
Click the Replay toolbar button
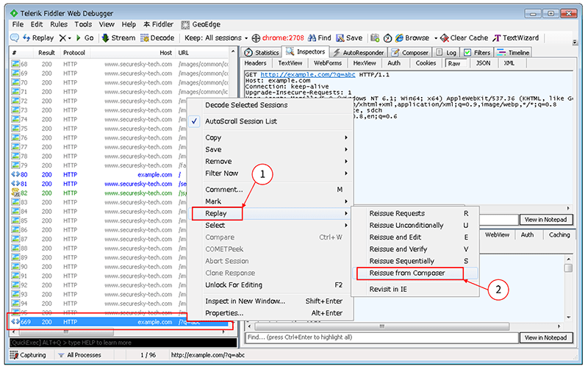tap(39, 38)
